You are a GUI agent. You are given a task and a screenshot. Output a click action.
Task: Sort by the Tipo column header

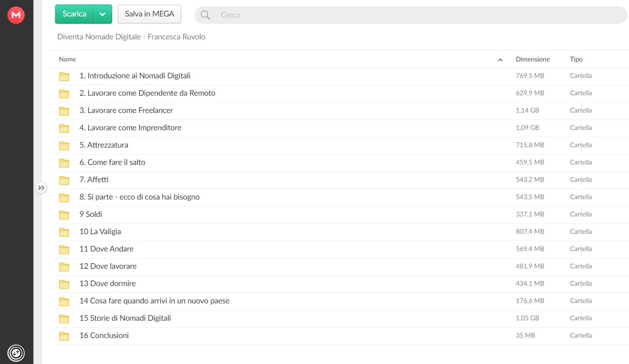576,59
